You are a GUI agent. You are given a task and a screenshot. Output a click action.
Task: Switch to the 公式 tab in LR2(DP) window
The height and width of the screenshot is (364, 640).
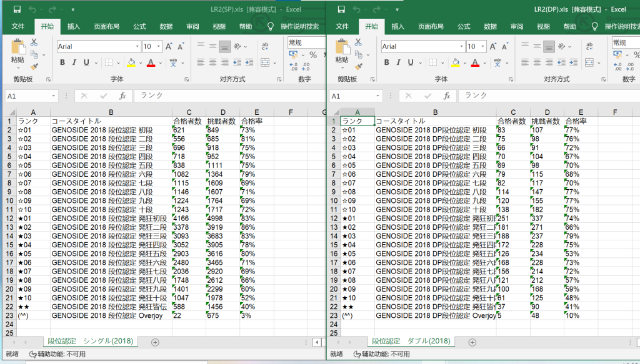tap(464, 27)
